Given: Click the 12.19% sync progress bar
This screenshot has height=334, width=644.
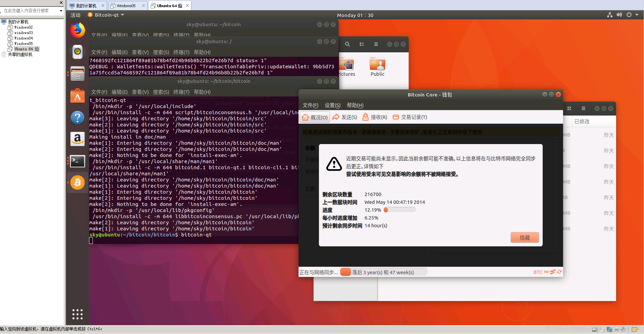Looking at the screenshot, I should 400,210.
